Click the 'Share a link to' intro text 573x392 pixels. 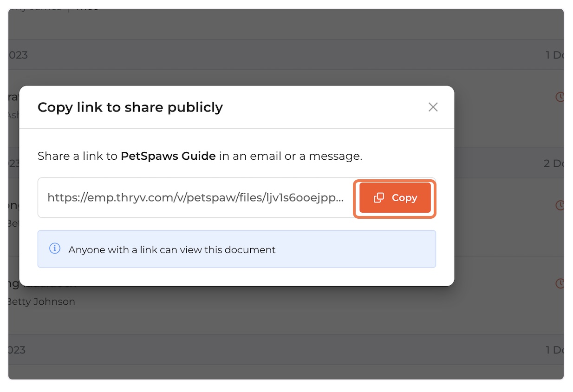click(78, 156)
